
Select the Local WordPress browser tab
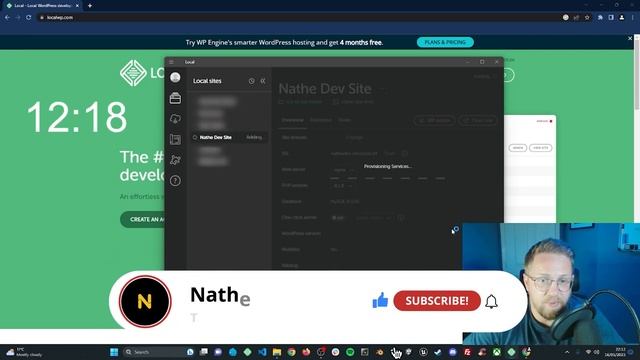(x=41, y=6)
